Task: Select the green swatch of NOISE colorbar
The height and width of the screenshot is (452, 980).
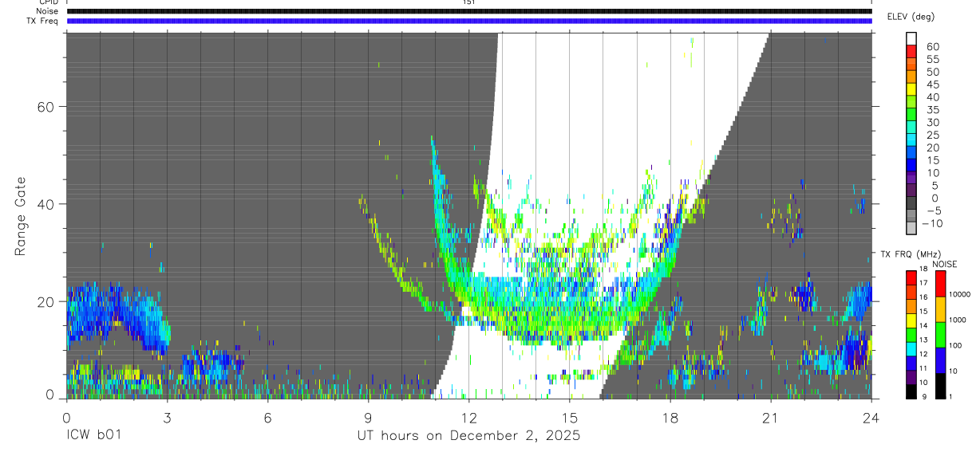Action: pos(940,335)
